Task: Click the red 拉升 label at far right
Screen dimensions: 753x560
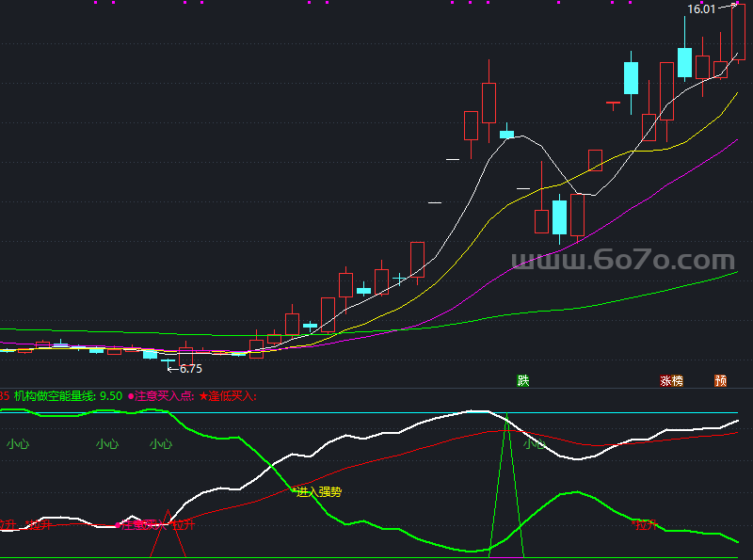Action: click(x=645, y=525)
